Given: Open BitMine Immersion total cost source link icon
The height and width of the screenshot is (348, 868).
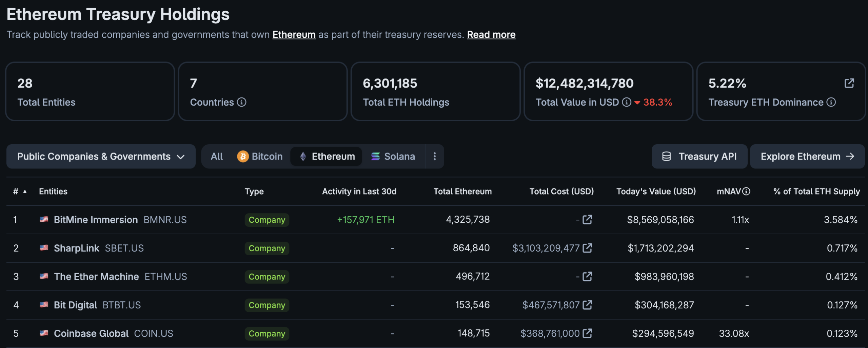Looking at the screenshot, I should tap(587, 220).
